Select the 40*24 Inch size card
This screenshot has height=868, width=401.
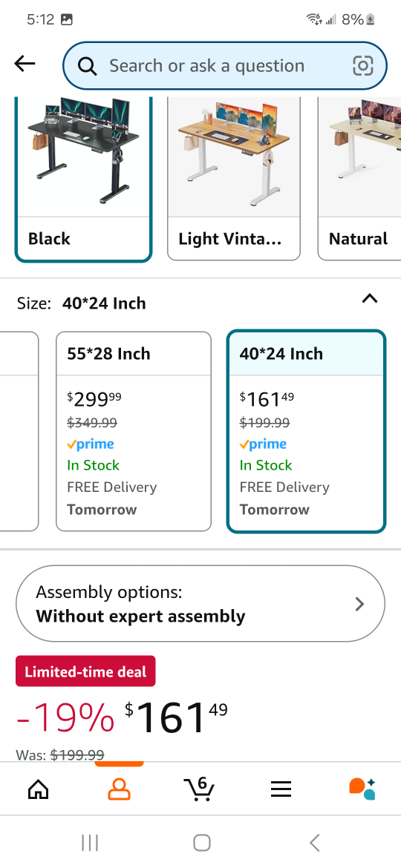306,431
